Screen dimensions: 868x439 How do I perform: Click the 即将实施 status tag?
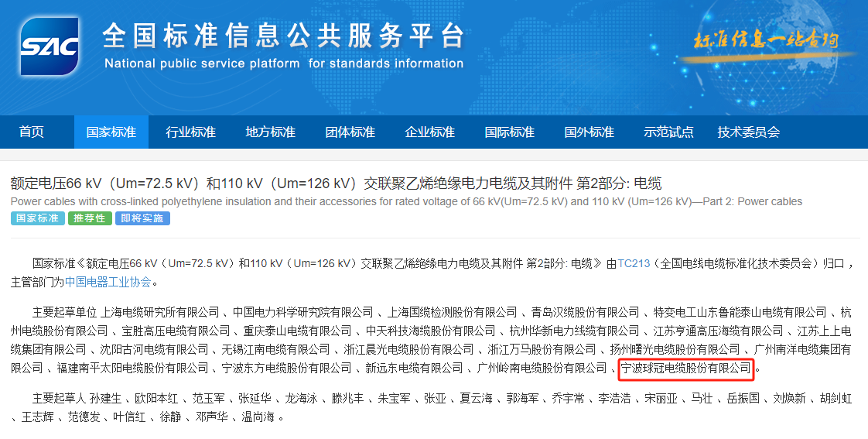coord(142,218)
